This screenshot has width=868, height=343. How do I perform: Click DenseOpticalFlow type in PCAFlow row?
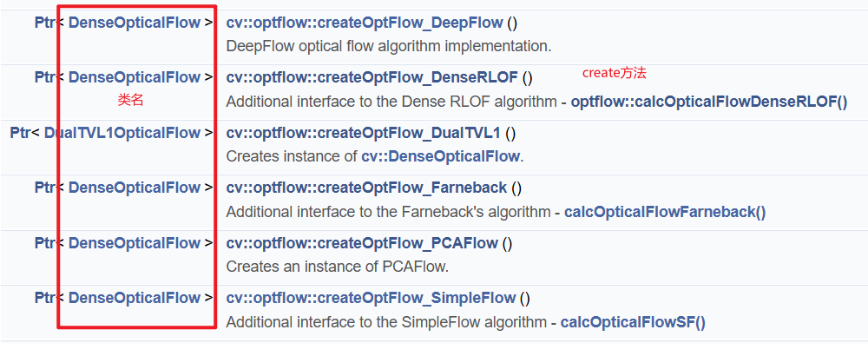point(135,242)
